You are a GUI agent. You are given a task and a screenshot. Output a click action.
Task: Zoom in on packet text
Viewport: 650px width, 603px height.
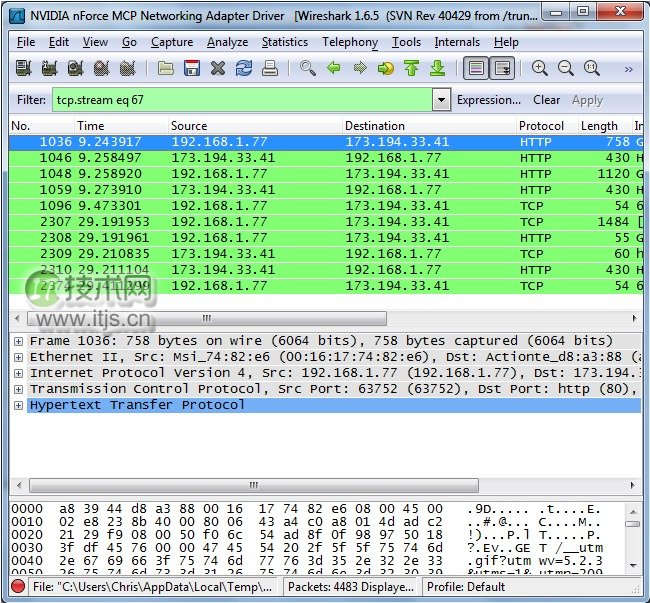tap(540, 68)
